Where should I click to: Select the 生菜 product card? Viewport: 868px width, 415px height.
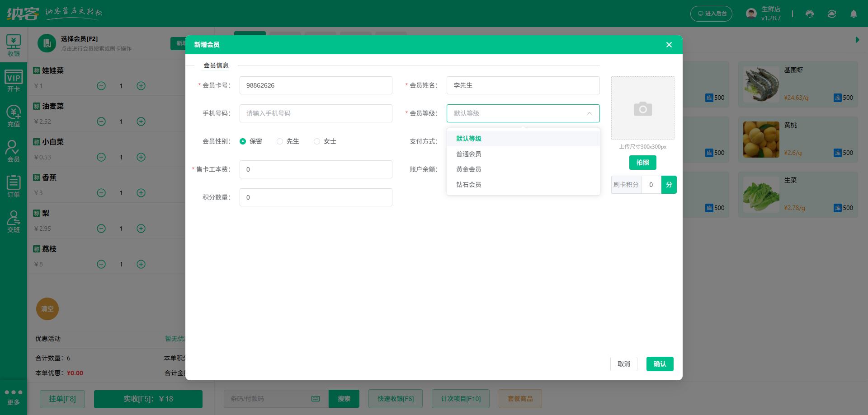point(798,195)
